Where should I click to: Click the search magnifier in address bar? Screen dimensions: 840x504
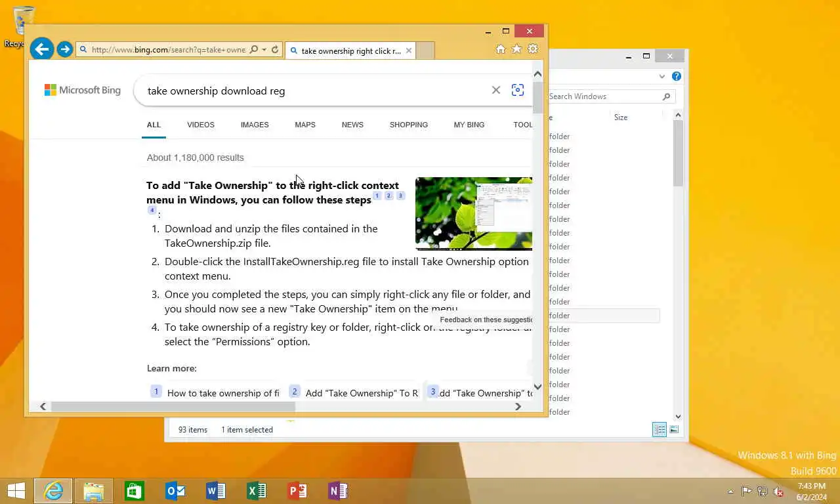[254, 49]
